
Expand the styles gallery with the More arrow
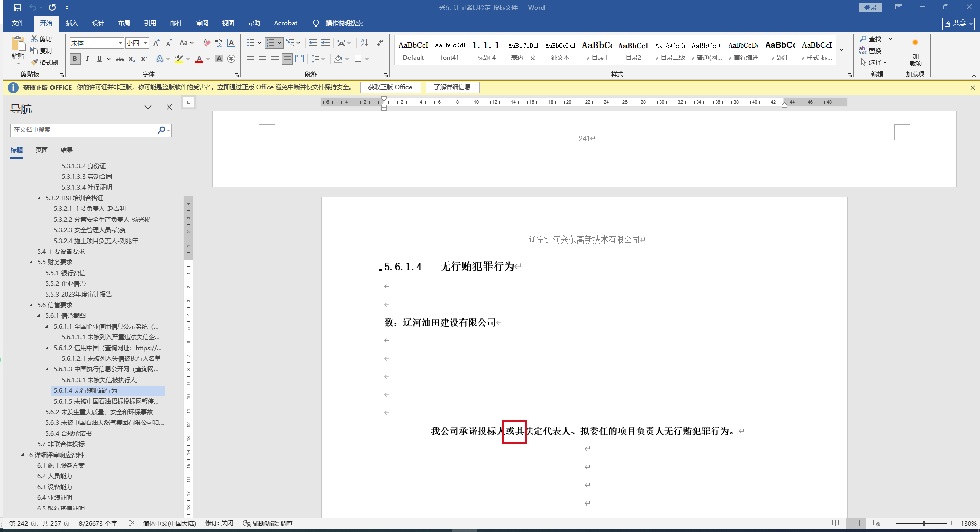842,50
